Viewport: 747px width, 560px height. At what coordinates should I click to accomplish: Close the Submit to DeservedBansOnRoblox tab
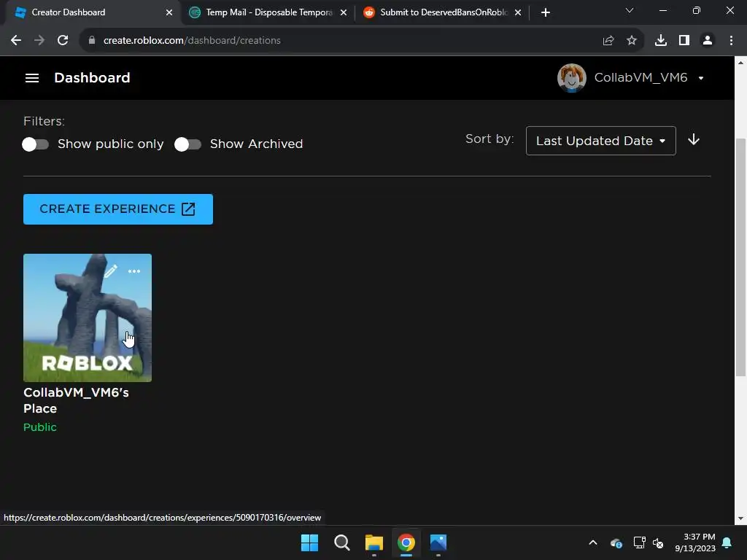tap(518, 12)
